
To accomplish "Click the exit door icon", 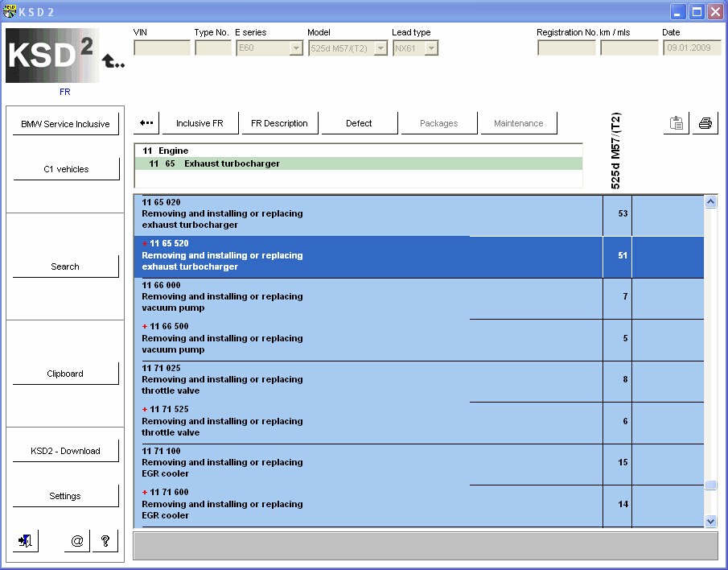I will (x=25, y=541).
